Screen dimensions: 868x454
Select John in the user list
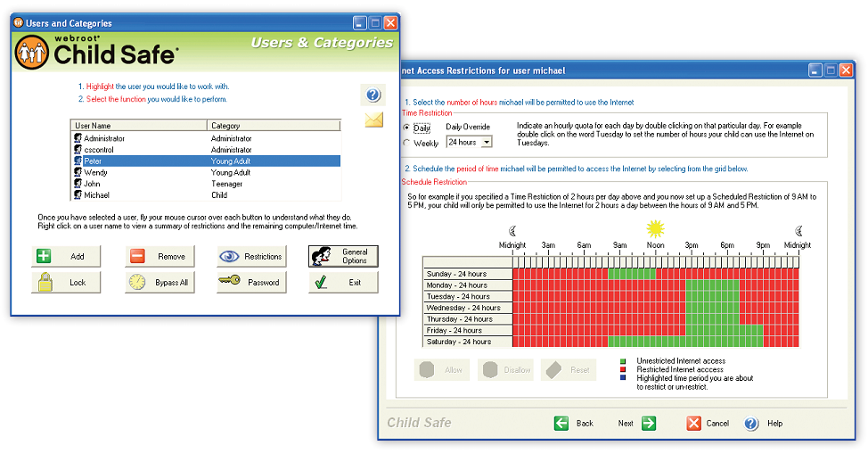click(206, 184)
